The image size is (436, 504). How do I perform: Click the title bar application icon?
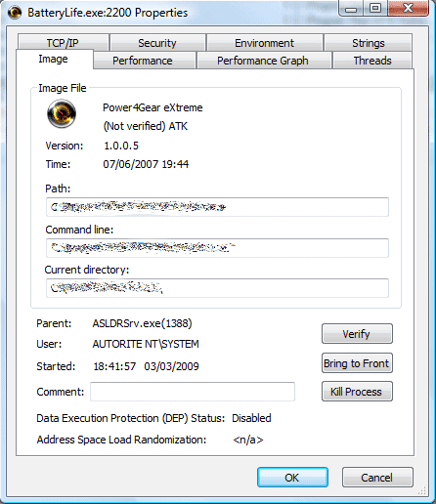click(x=15, y=13)
